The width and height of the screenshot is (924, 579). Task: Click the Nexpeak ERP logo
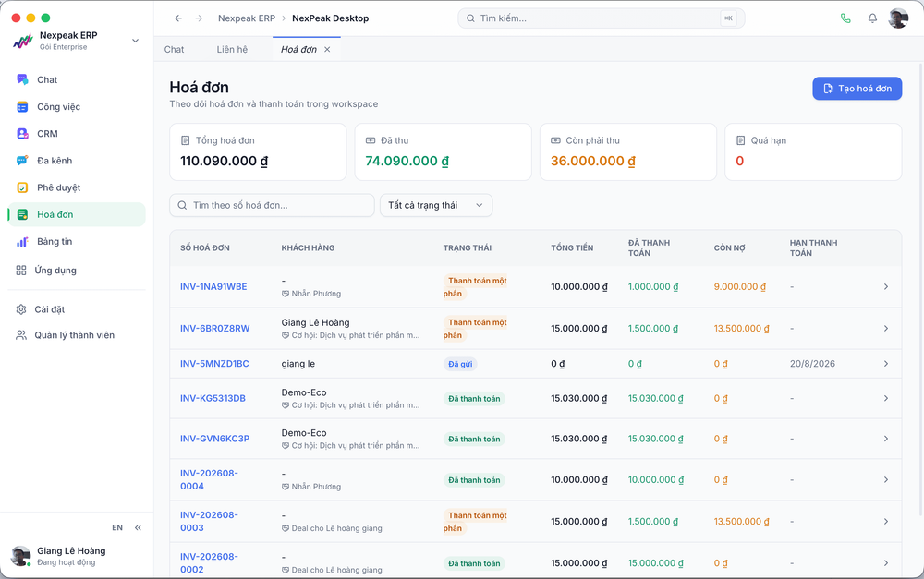click(x=23, y=41)
